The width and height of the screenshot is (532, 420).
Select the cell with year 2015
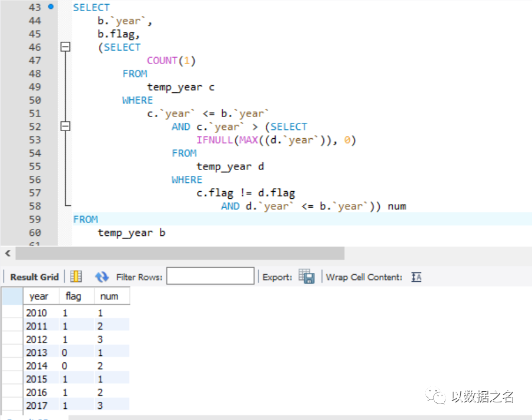click(41, 379)
